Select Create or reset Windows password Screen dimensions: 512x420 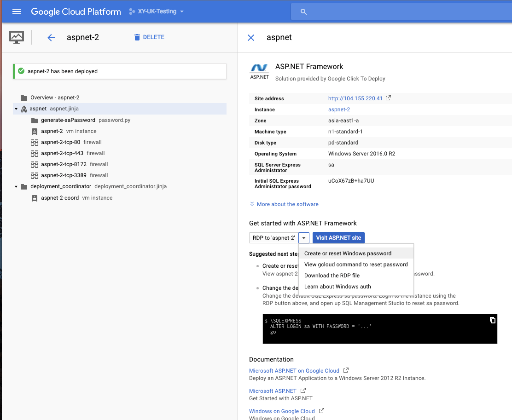[x=348, y=253]
